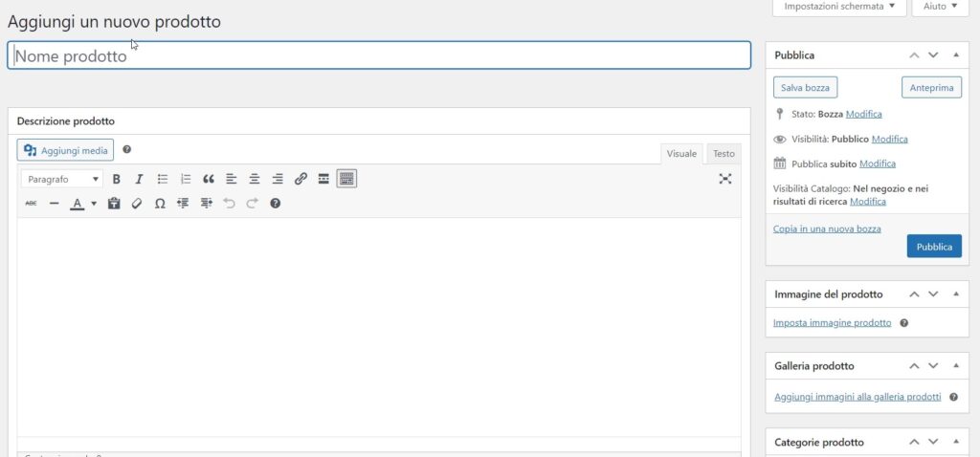
Task: Move the Pubblica panel down
Action: [933, 54]
